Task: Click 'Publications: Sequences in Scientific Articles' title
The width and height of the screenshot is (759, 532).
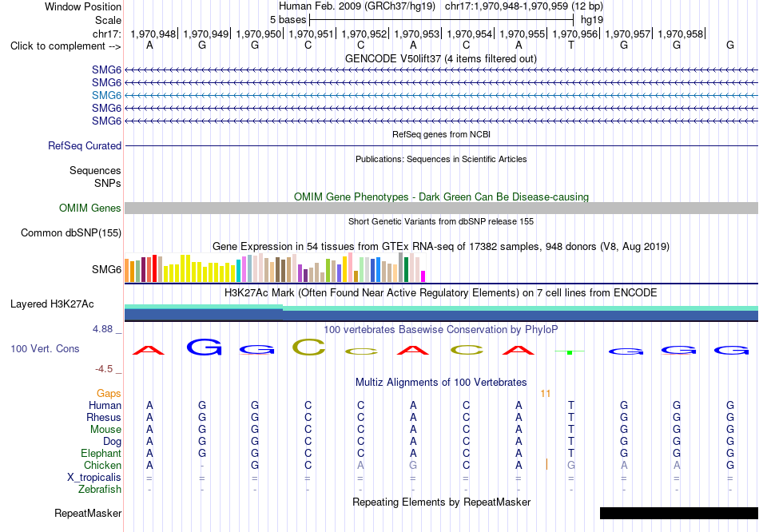Action: 441,159
